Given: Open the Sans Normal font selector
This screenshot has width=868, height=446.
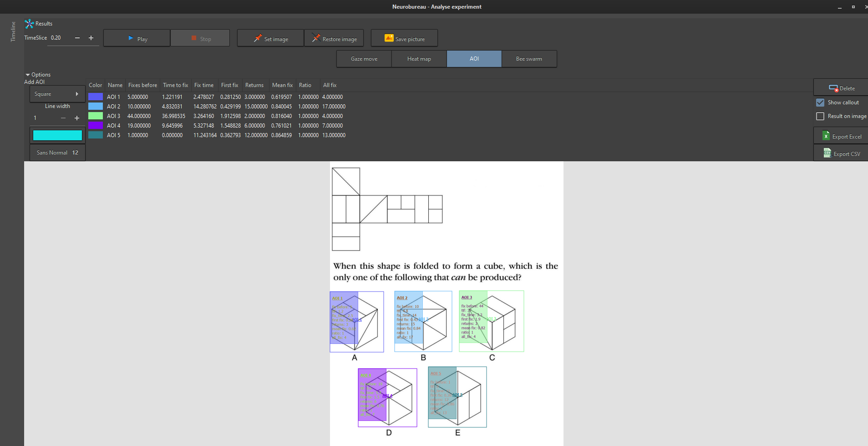Looking at the screenshot, I should [x=57, y=153].
